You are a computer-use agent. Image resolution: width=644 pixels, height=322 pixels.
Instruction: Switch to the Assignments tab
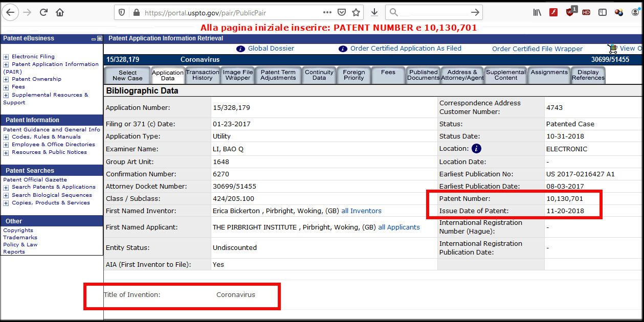click(x=549, y=75)
